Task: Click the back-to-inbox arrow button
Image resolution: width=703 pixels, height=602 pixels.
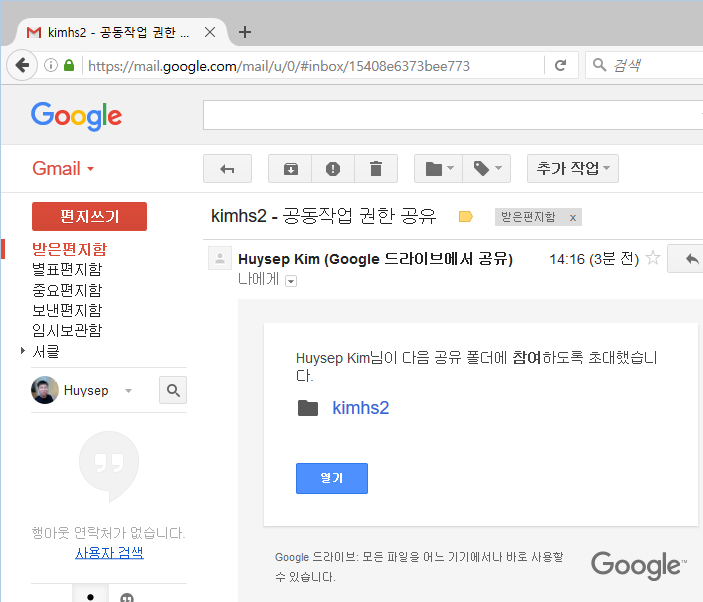Action: pyautogui.click(x=227, y=169)
